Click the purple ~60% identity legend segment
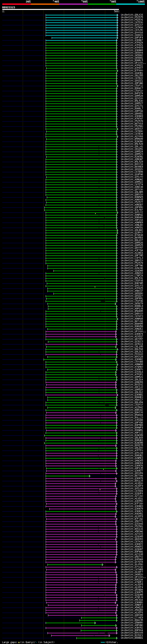 (x=74, y=4)
